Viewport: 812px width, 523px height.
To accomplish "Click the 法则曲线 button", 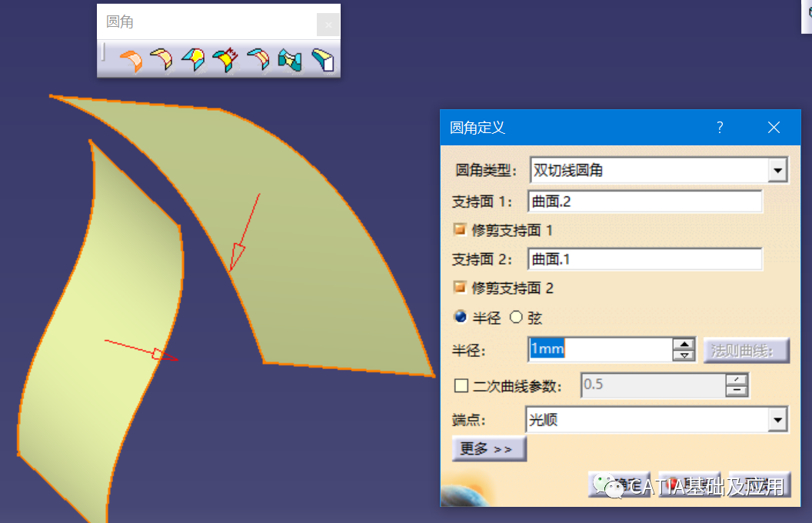I will click(x=746, y=351).
